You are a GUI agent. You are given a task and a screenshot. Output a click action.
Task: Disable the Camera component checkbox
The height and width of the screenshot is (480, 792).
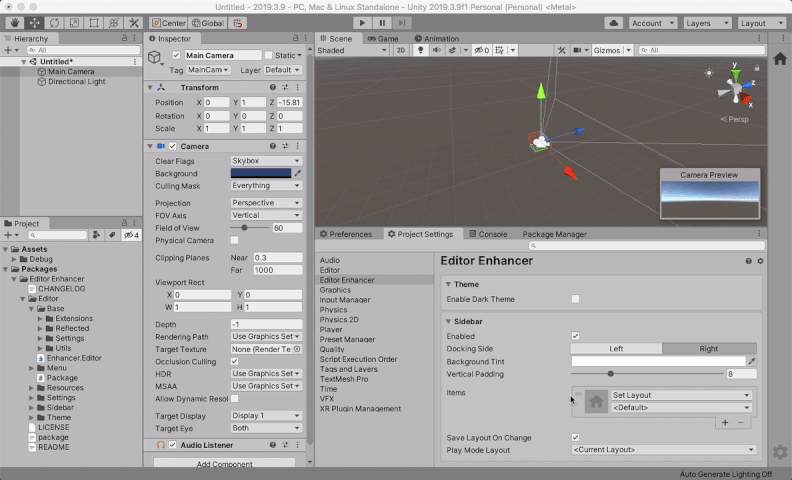click(173, 146)
